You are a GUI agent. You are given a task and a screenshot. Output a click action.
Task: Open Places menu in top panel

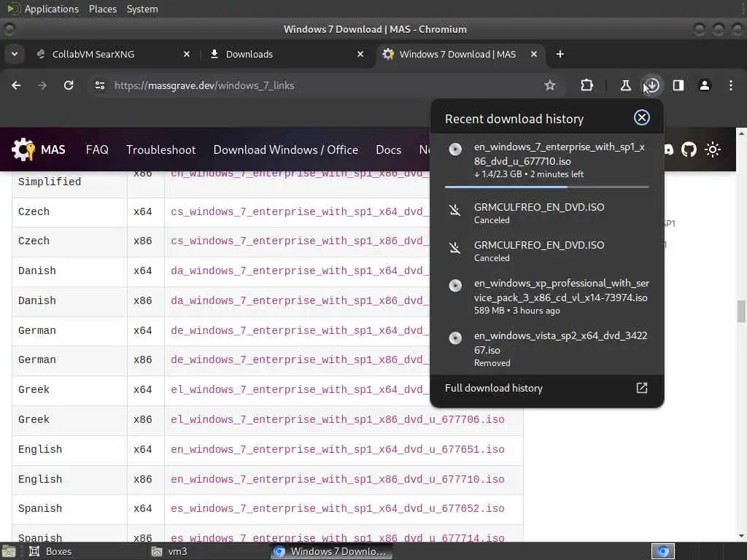click(x=103, y=9)
